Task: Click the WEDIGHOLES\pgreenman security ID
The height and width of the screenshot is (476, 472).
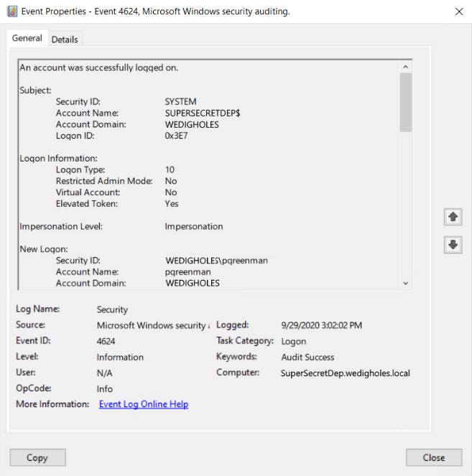Action: 216,261
